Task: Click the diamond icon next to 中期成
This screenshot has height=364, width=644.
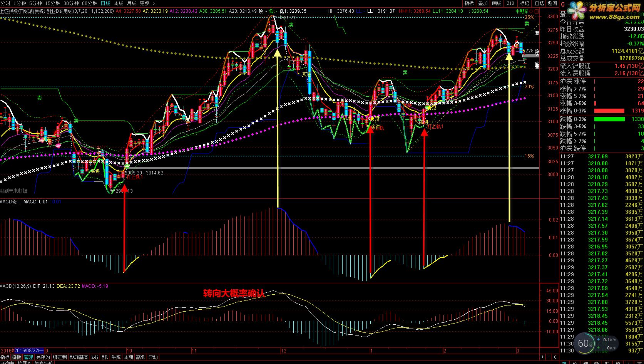Action: click(x=531, y=11)
